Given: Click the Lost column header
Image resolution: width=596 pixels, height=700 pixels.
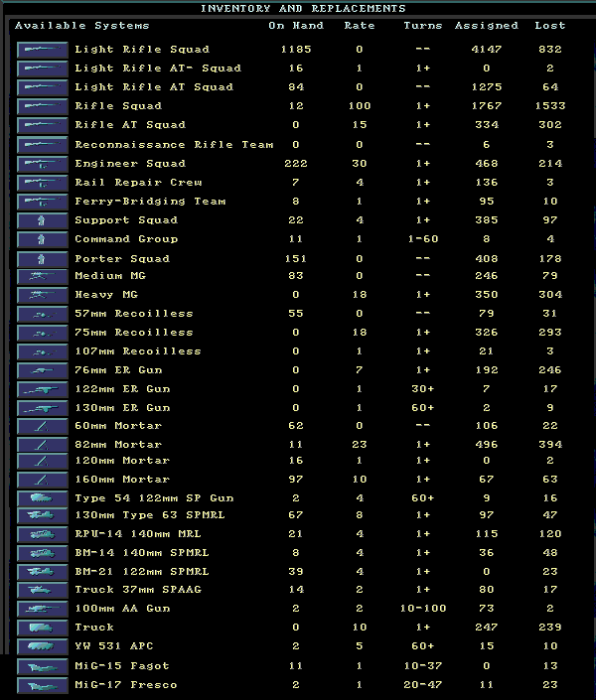Looking at the screenshot, I should point(550,26).
